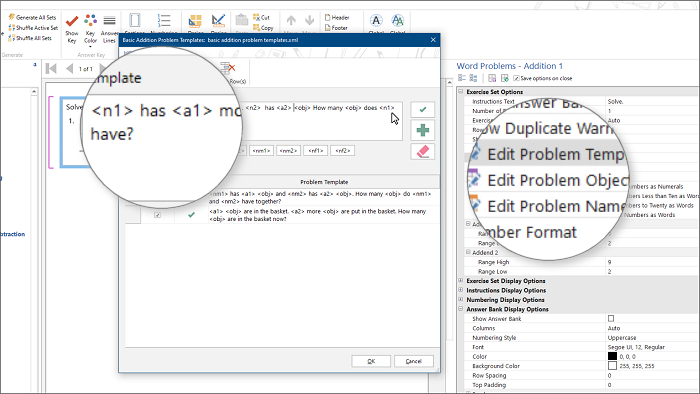The width and height of the screenshot is (700, 394).
Task: Click OK in the templates dialog
Action: pyautogui.click(x=371, y=361)
